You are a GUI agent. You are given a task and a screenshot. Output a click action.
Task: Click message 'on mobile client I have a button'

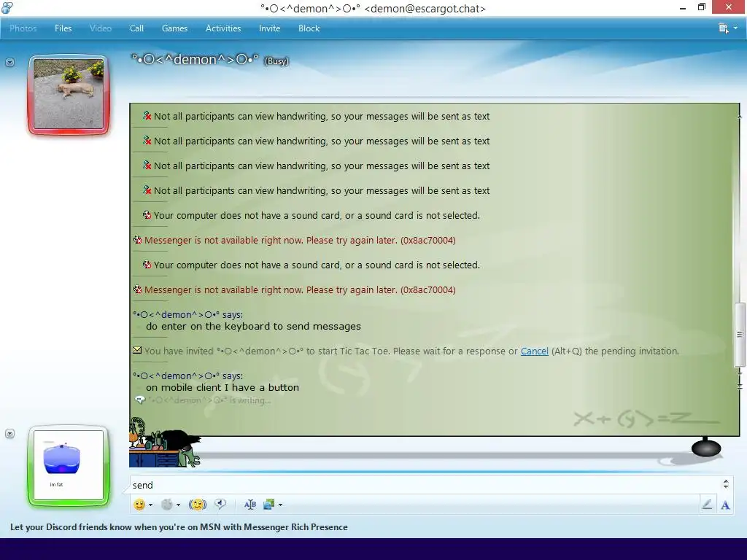point(222,388)
